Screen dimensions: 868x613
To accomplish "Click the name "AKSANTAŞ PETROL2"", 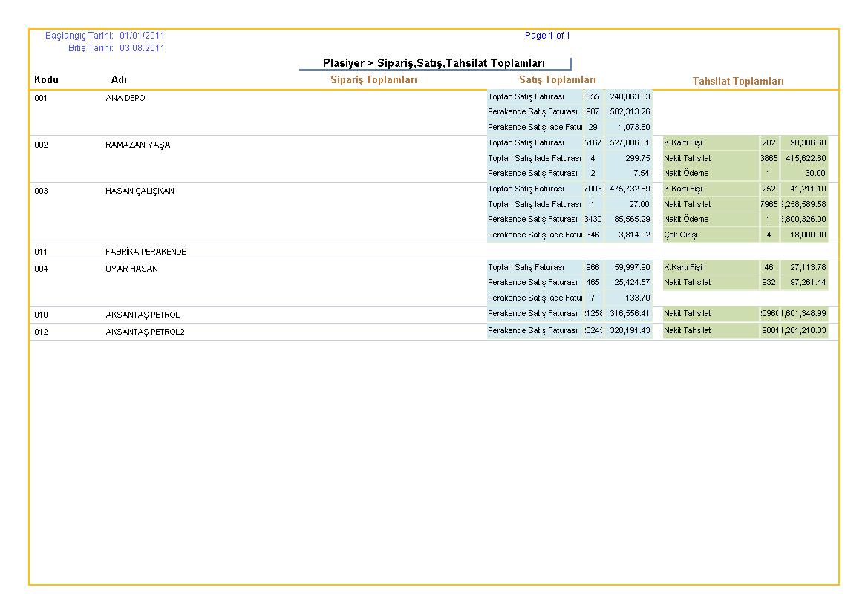I will pos(145,332).
